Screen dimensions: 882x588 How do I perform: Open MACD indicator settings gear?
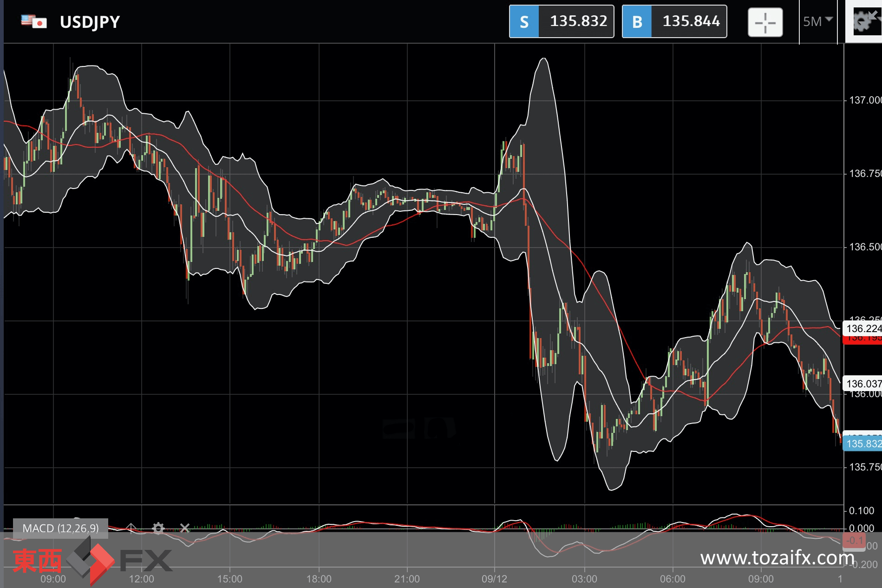[x=158, y=528]
